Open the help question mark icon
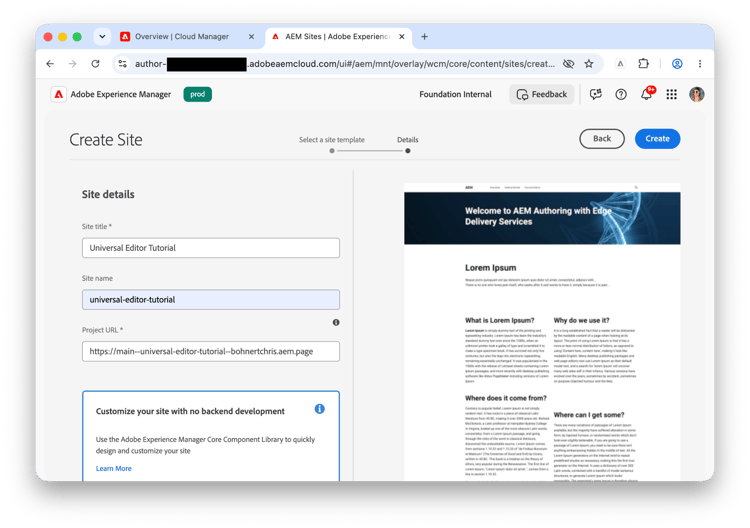750x528 pixels. point(621,94)
